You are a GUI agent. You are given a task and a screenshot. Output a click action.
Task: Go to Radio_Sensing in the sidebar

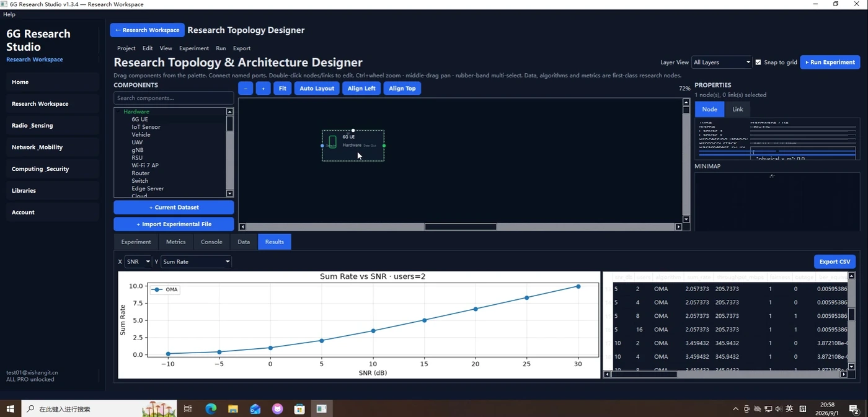pyautogui.click(x=52, y=125)
